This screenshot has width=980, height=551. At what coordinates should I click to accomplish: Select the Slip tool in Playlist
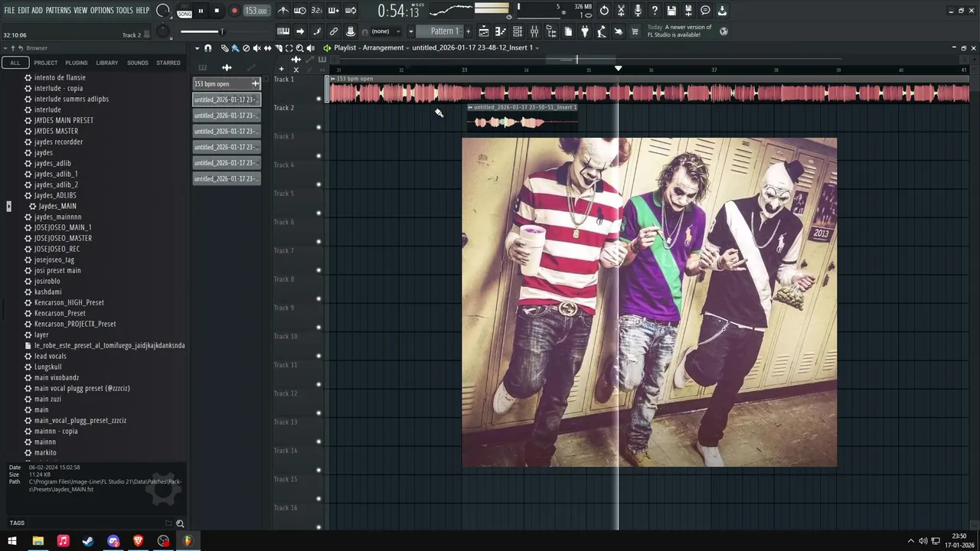coord(268,48)
